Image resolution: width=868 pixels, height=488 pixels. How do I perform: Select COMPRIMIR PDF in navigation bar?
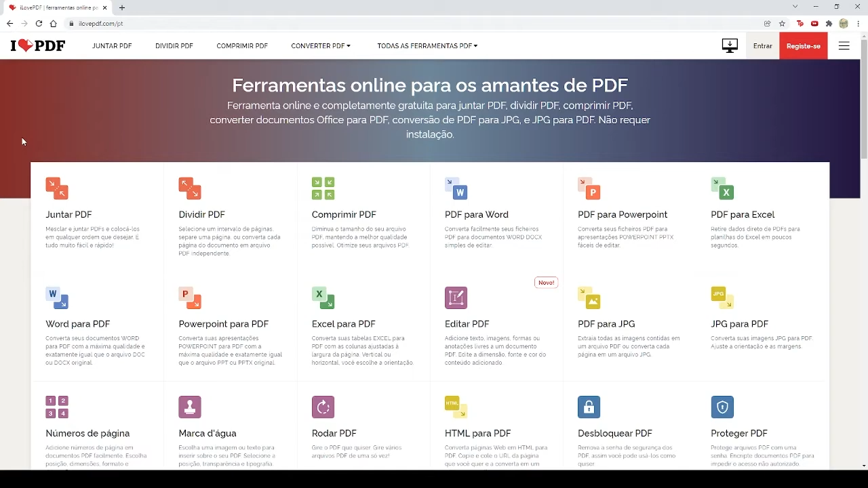[242, 46]
